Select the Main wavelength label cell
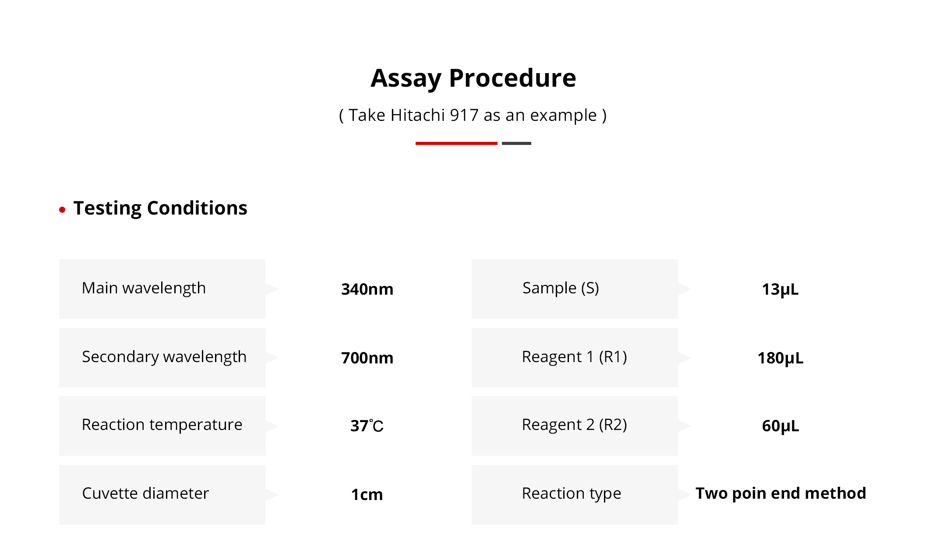The image size is (946, 560). coord(162,289)
